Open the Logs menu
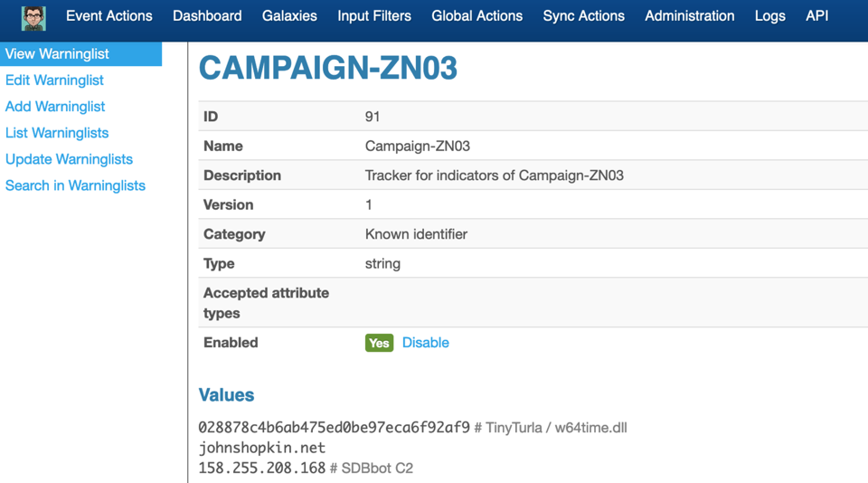Viewport: 868px width, 483px height. point(770,16)
